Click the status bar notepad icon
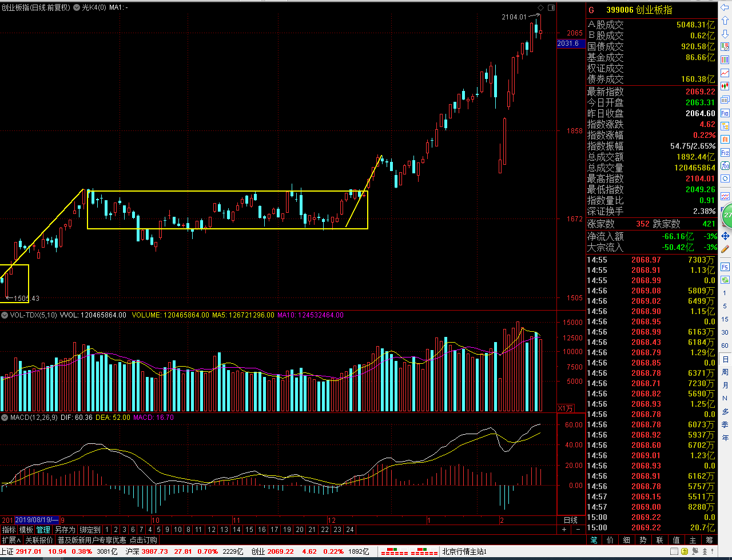Image resolution: width=732 pixels, height=560 pixels. tap(674, 551)
